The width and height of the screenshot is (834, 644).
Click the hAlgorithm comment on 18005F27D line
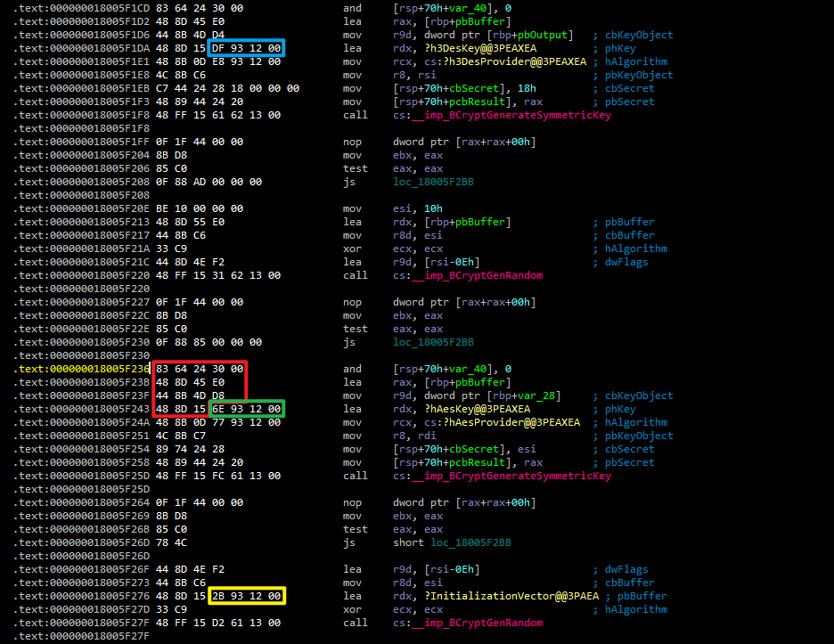636,609
